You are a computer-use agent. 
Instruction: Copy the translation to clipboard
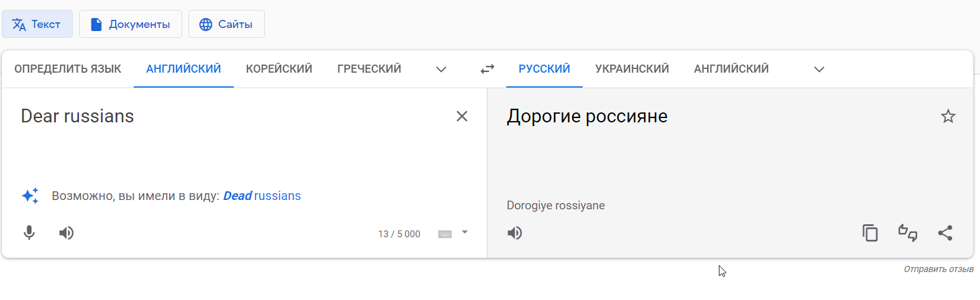(870, 233)
